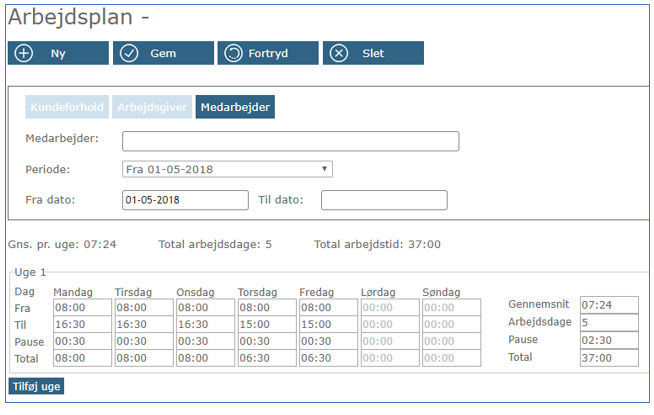Viewport: 654px width, 415px height.
Task: Click the 'Uge 1' group heading
Action: pyautogui.click(x=30, y=272)
